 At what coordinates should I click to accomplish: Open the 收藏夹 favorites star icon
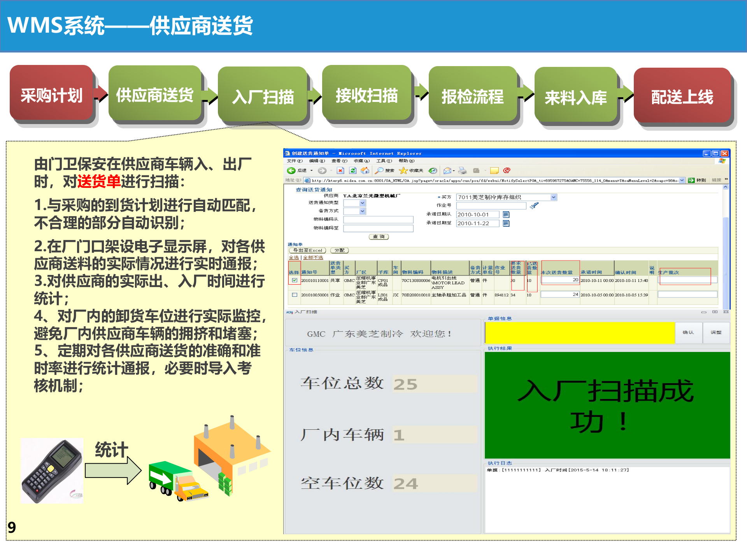(403, 171)
